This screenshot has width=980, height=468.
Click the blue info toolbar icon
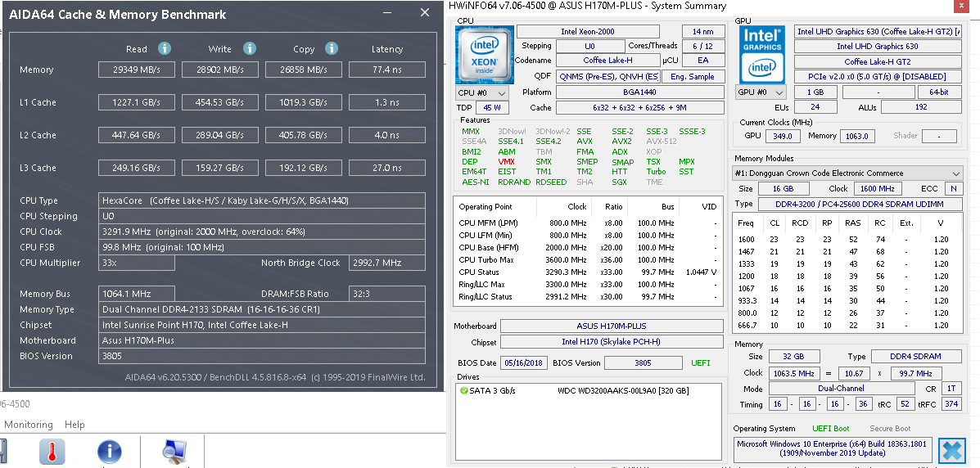[109, 452]
